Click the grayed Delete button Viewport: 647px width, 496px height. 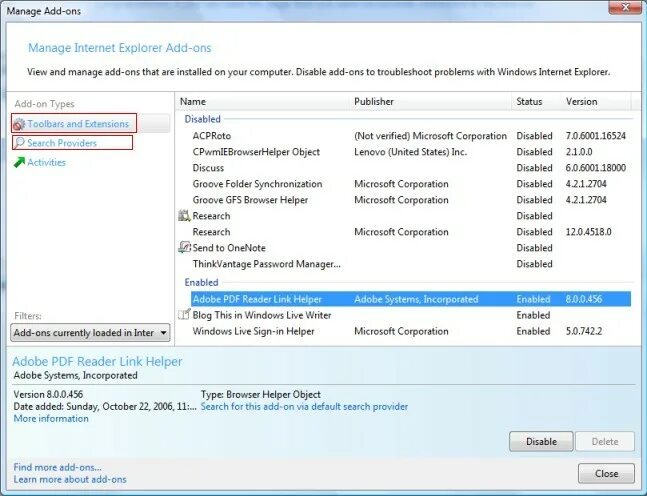(x=605, y=442)
